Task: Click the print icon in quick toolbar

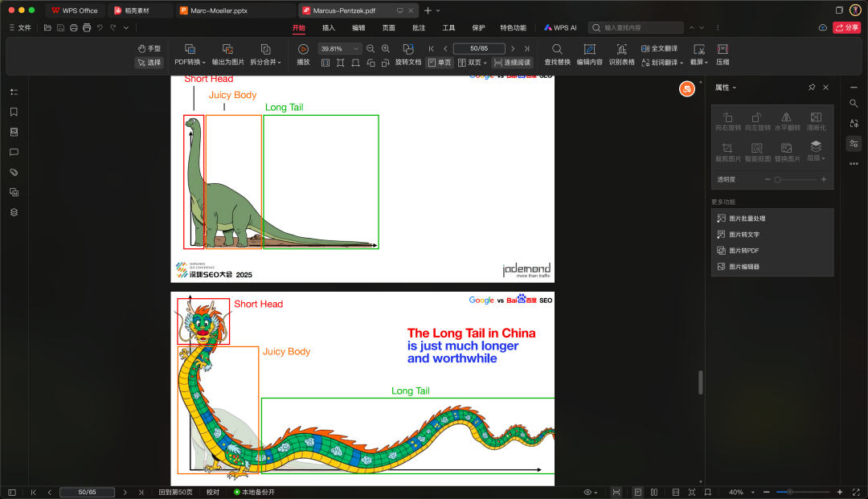Action: point(74,27)
